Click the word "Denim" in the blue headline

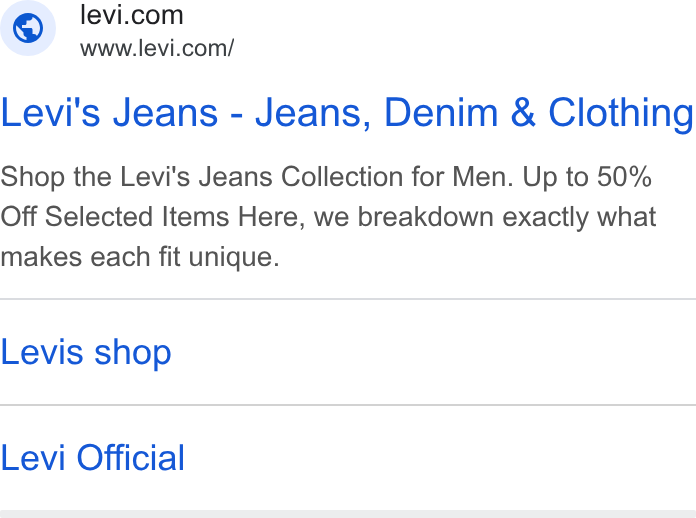(441, 113)
